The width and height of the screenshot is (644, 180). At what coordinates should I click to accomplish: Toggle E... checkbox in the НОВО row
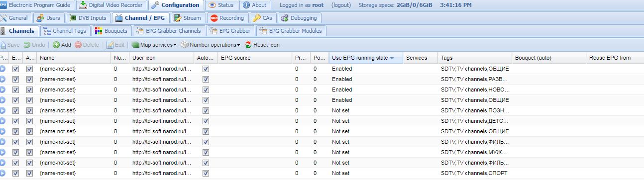(x=16, y=90)
